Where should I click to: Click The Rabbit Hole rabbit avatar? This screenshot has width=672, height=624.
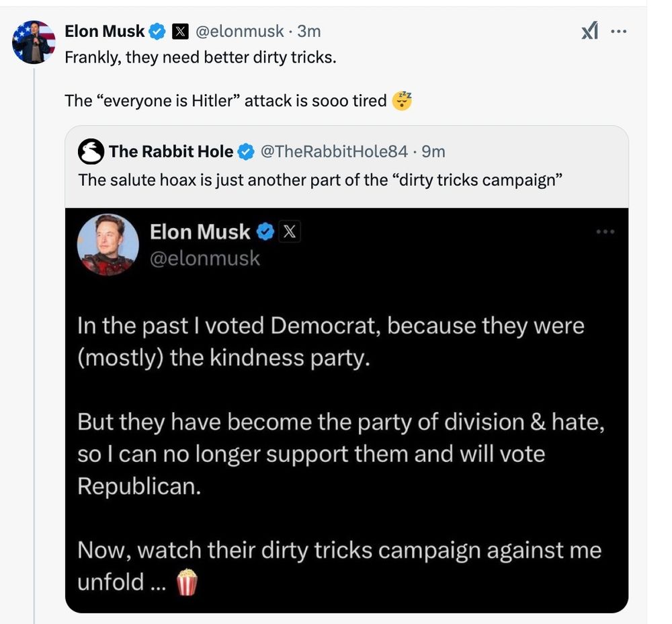pos(91,152)
